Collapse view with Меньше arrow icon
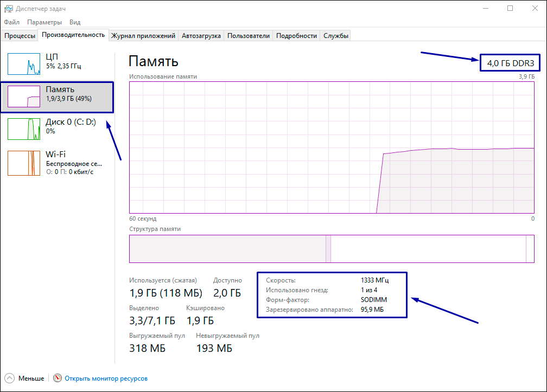 pyautogui.click(x=9, y=378)
